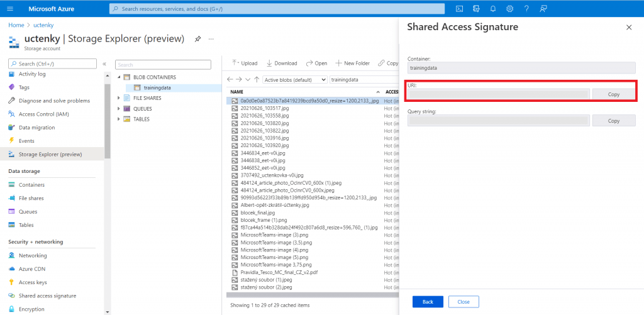This screenshot has height=315, width=644.
Task: Create a New Folder from the toolbar
Action: point(353,63)
